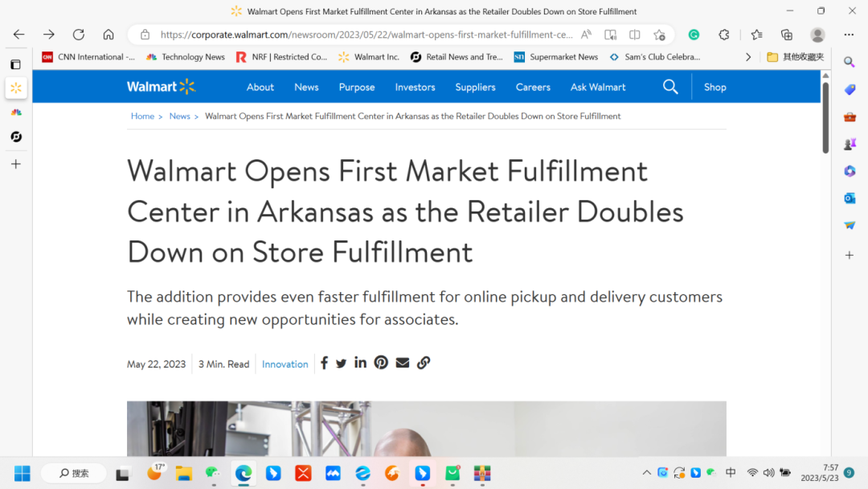Screen dimensions: 868x489
Task: Click the taskbar search box 搜索
Action: (x=74, y=474)
